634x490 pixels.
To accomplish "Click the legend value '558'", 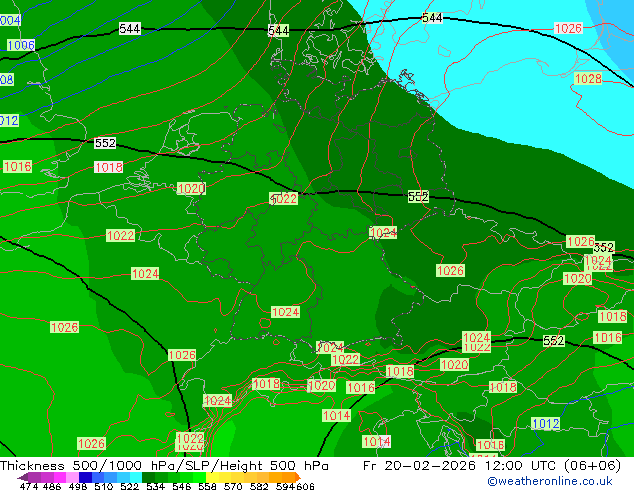I will (207, 486).
